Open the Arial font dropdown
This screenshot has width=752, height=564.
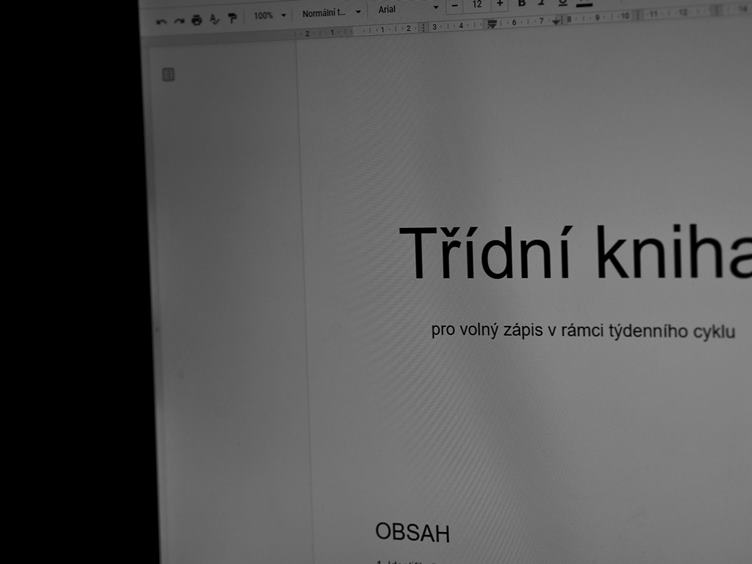pos(408,9)
